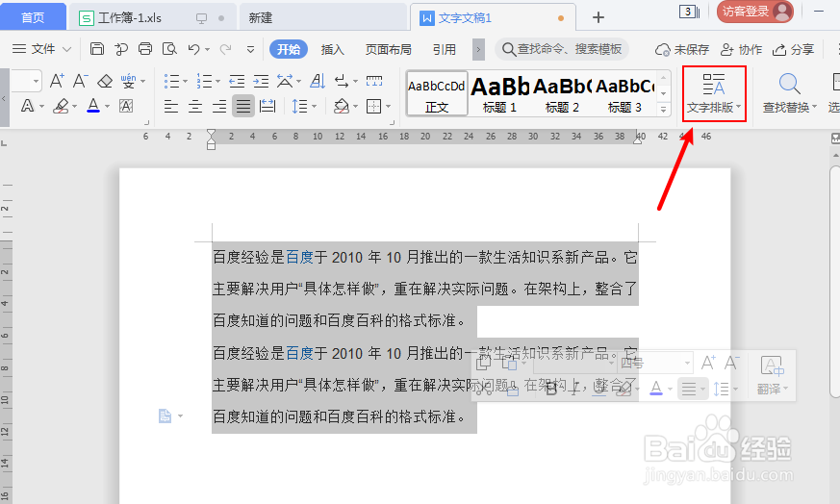Apply the 标题 1 style
The image size is (840, 504).
coord(499,93)
